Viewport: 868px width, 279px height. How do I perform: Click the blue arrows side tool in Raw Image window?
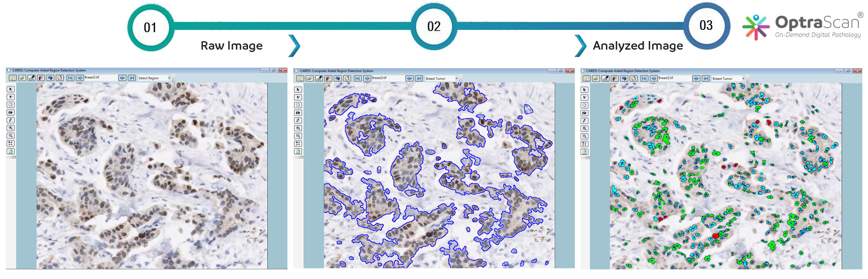11,112
